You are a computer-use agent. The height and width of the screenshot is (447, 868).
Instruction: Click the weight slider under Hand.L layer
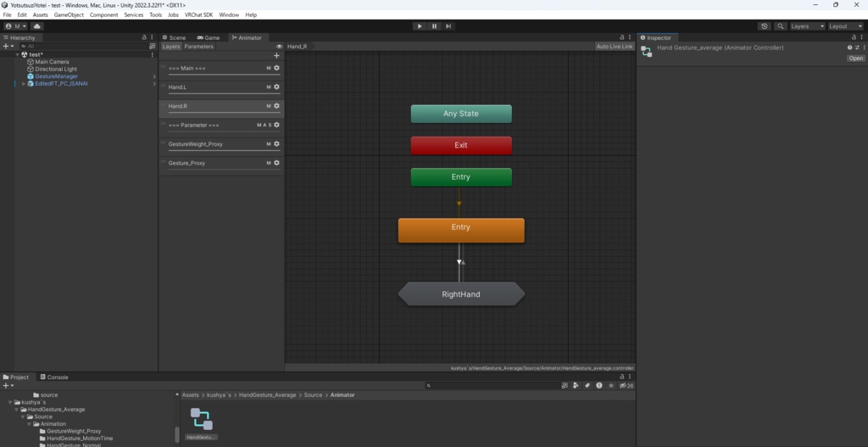[224, 93]
